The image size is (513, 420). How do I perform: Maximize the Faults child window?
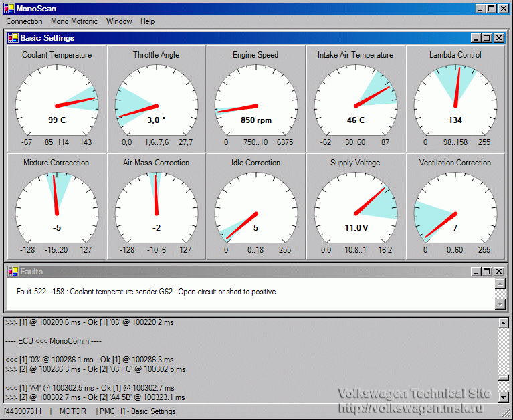tap(487, 272)
